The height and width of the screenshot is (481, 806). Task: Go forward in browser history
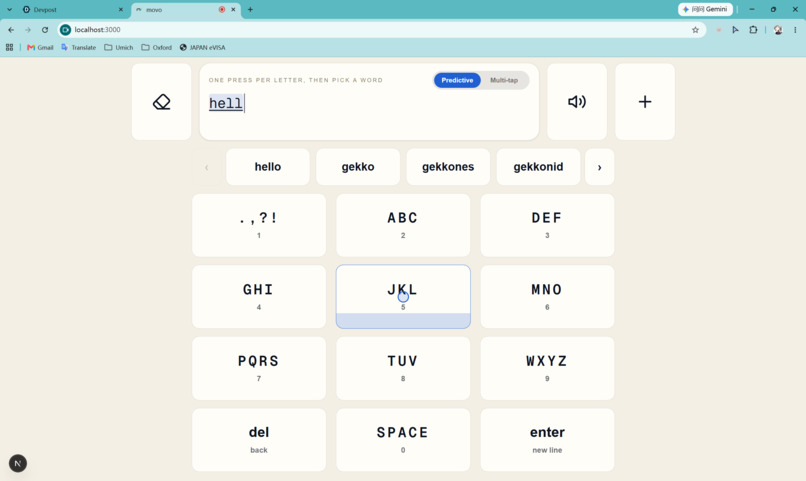click(x=28, y=30)
